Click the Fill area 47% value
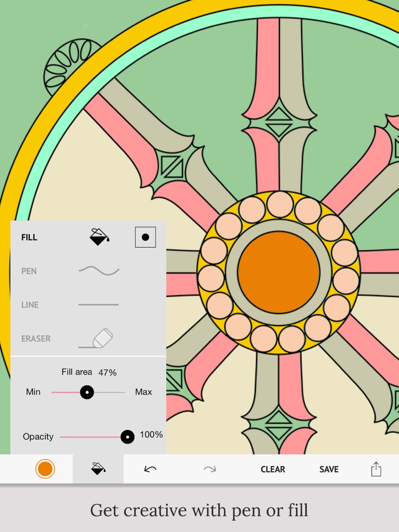 [x=107, y=372]
